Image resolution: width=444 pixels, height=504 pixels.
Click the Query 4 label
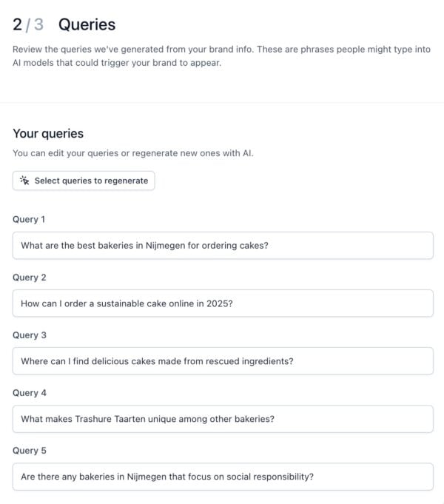30,393
